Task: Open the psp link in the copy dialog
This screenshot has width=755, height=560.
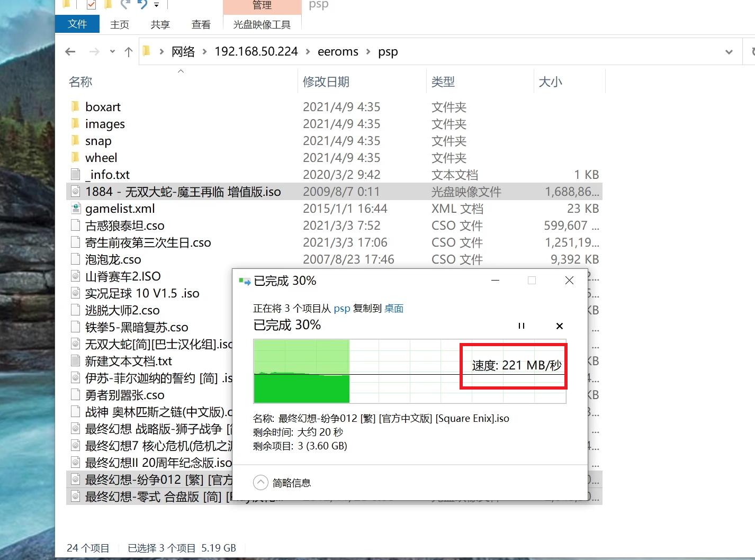Action: point(341,309)
